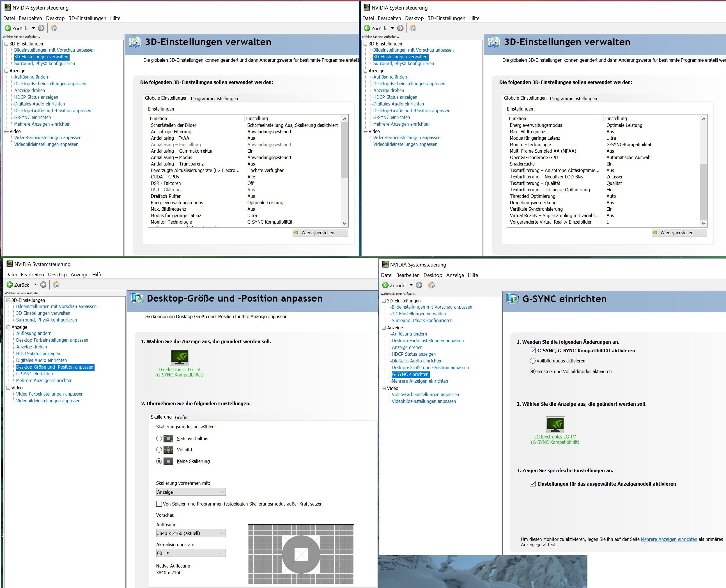Open the Mehrere Anzeigen einrichten hyperlink in the G-SYNC text
The width and height of the screenshot is (726, 588).
point(669,539)
